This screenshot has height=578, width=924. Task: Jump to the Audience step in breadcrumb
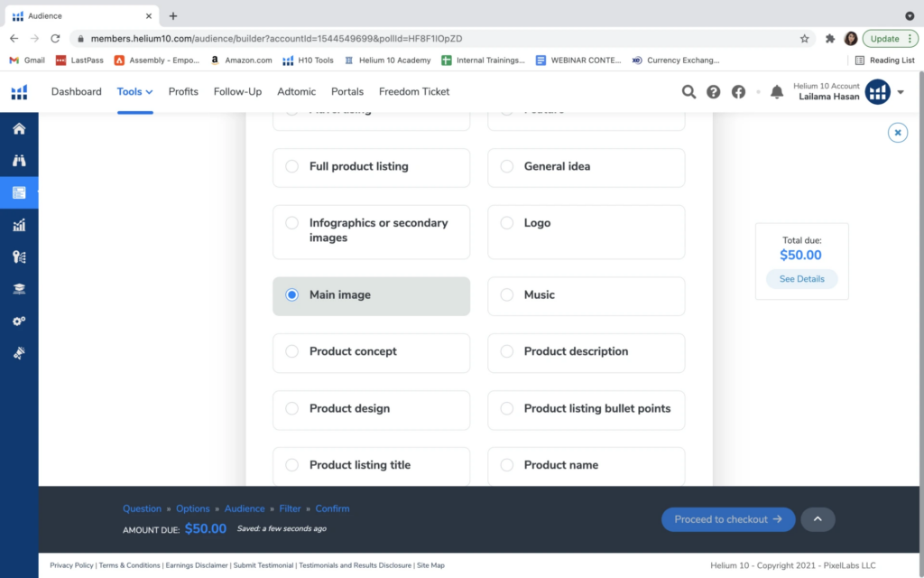point(245,508)
